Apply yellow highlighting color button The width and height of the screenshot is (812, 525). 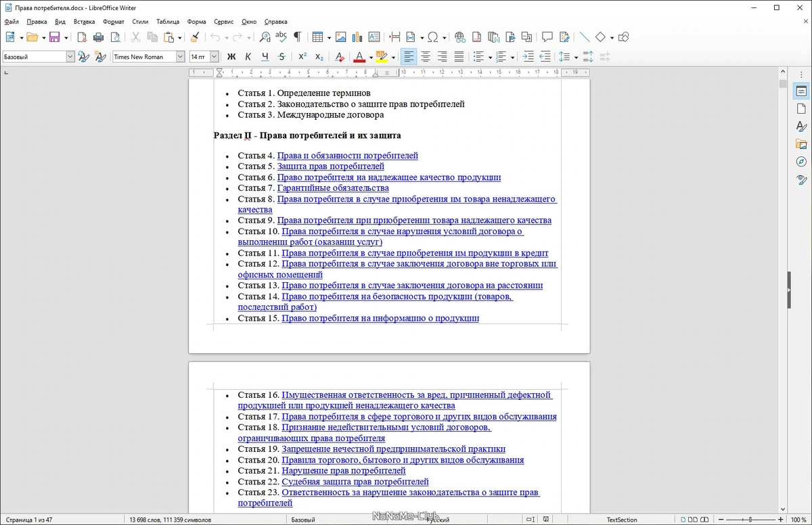click(382, 57)
